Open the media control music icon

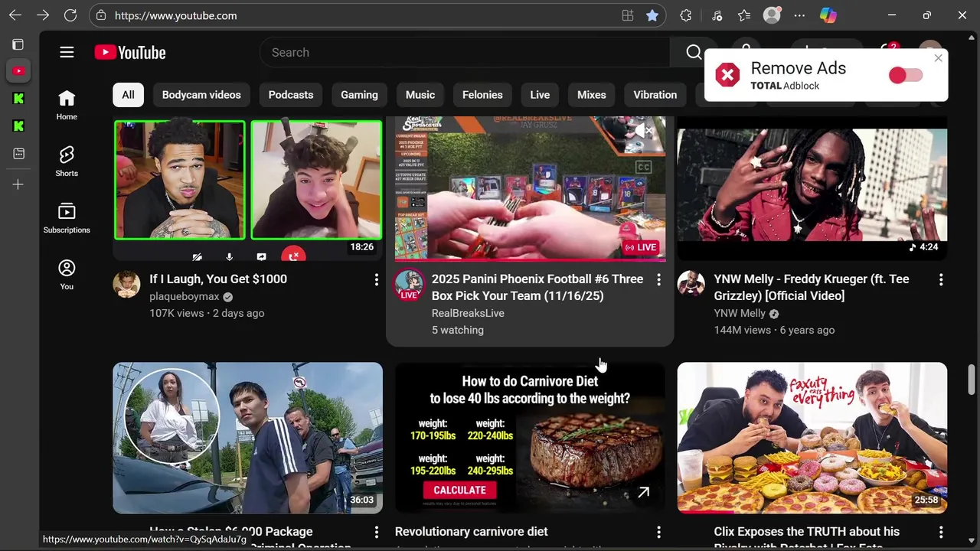[717, 15]
